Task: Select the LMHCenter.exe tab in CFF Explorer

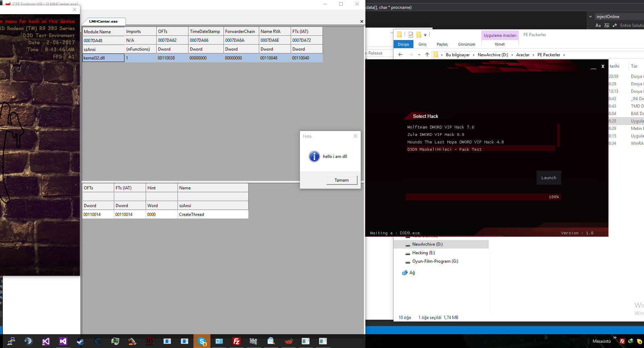Action: (103, 22)
